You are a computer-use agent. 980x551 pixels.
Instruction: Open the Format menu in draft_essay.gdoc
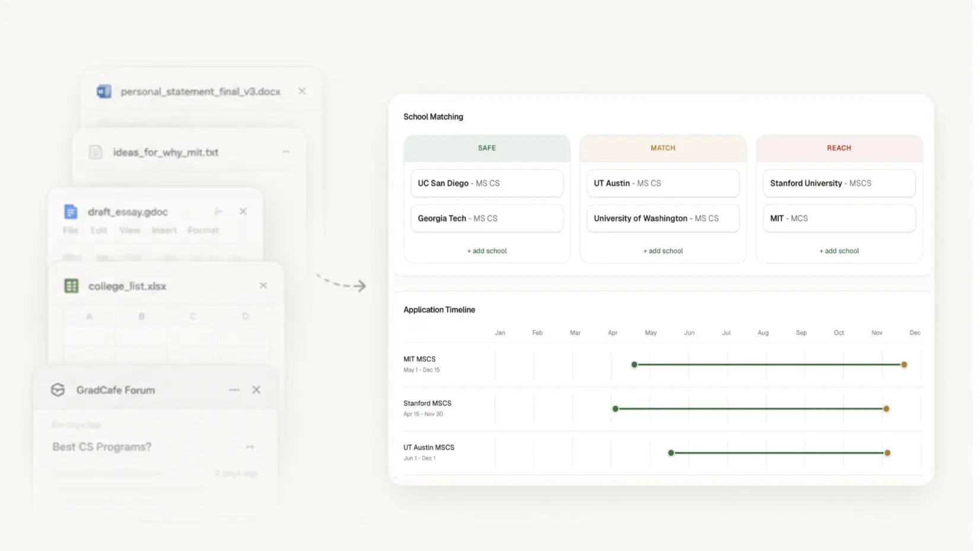coord(203,230)
